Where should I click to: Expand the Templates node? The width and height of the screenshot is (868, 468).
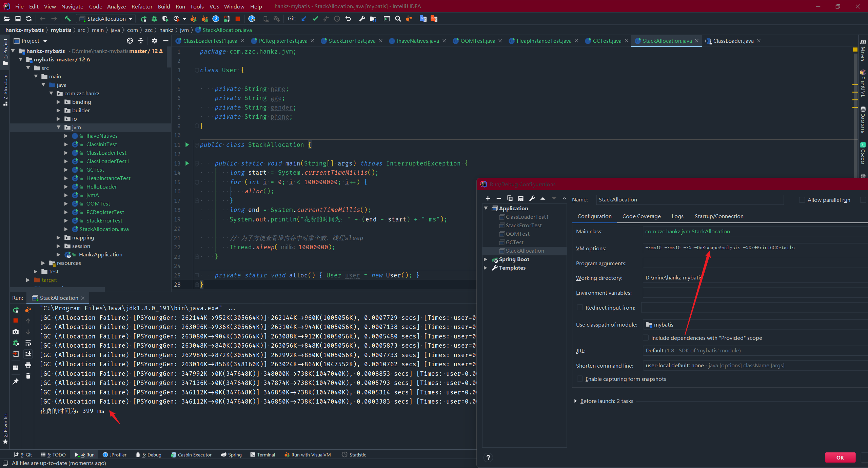[x=486, y=268]
